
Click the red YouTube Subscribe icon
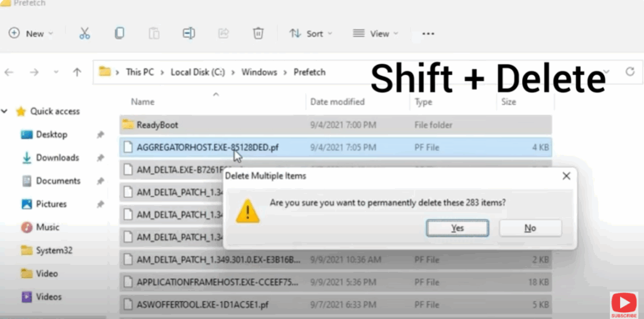(623, 302)
